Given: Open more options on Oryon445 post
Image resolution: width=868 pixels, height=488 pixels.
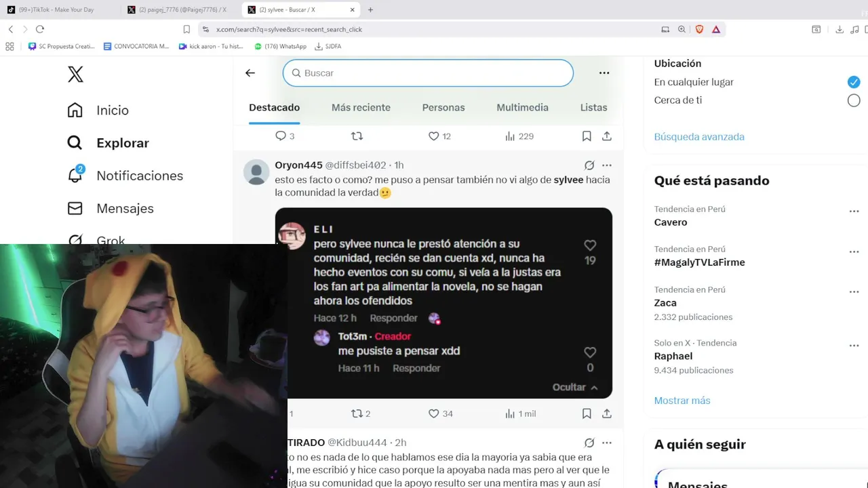Looking at the screenshot, I should [607, 165].
